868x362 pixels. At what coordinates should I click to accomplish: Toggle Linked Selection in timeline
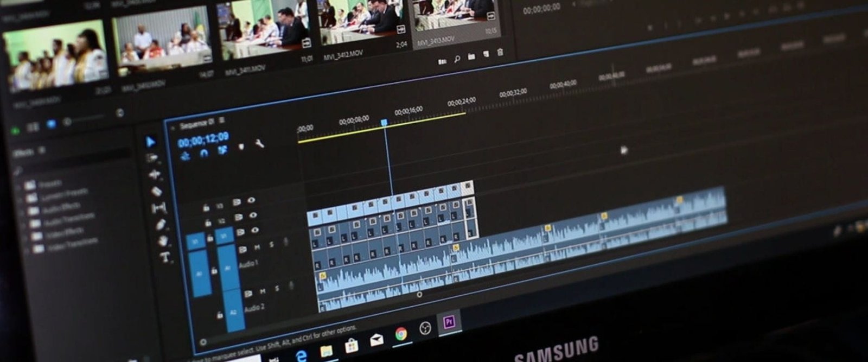[x=222, y=150]
